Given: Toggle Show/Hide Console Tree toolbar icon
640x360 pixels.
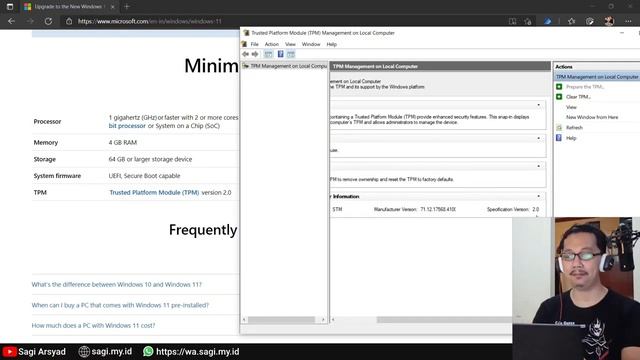Looking at the screenshot, I should tap(268, 54).
